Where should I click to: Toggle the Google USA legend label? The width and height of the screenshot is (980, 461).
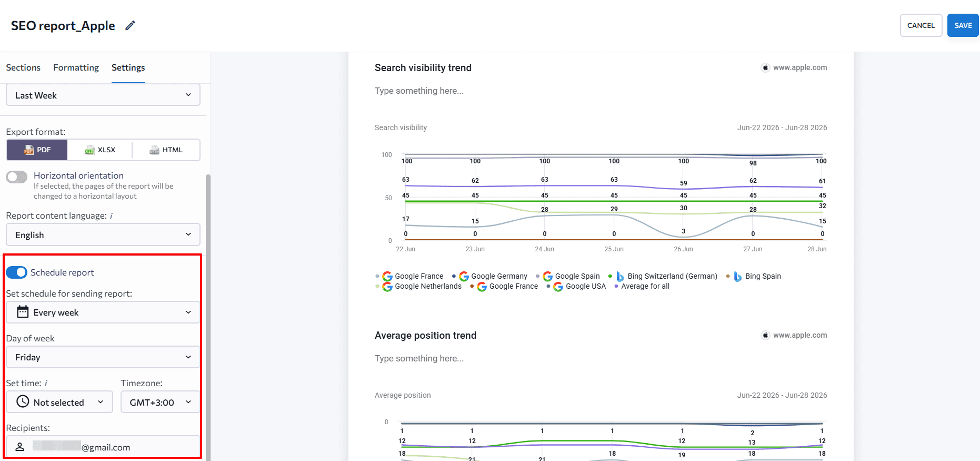click(x=586, y=286)
